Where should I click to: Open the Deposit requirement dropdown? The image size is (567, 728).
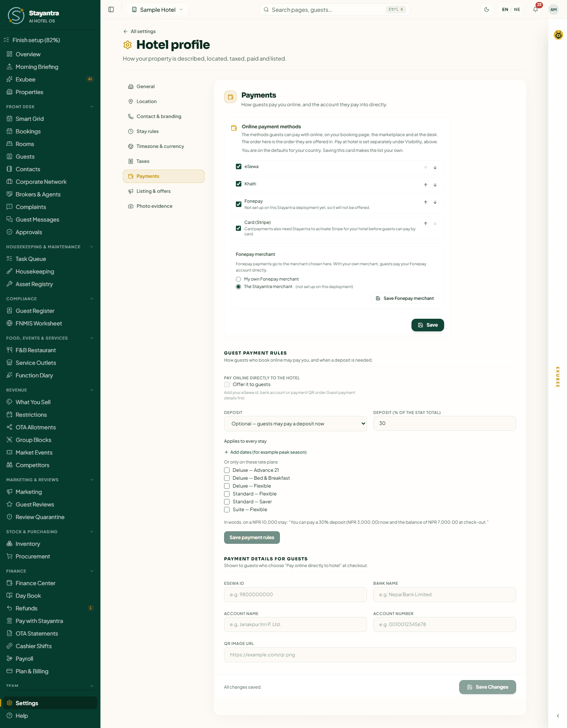click(295, 424)
